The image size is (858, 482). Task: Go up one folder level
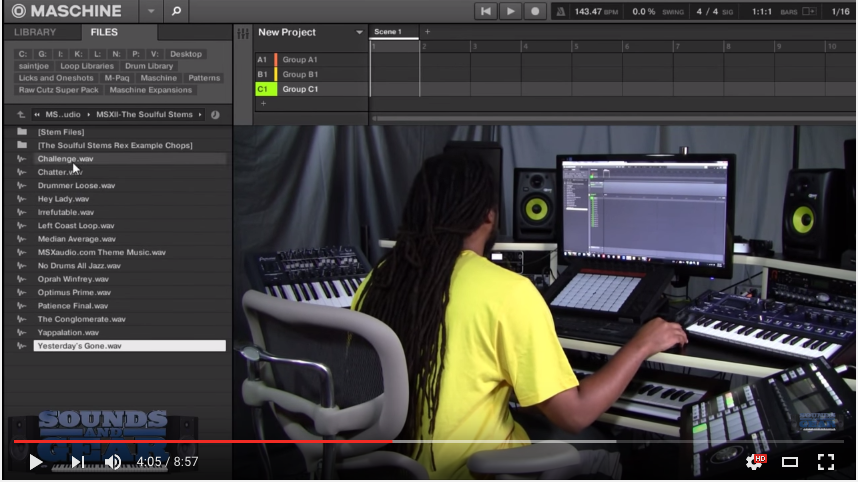21,115
